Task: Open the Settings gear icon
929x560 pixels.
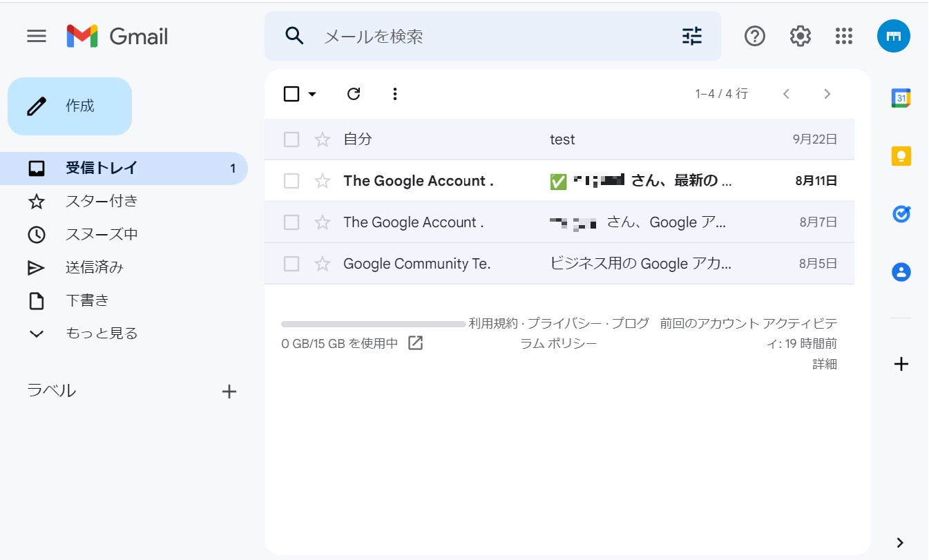Action: [800, 36]
